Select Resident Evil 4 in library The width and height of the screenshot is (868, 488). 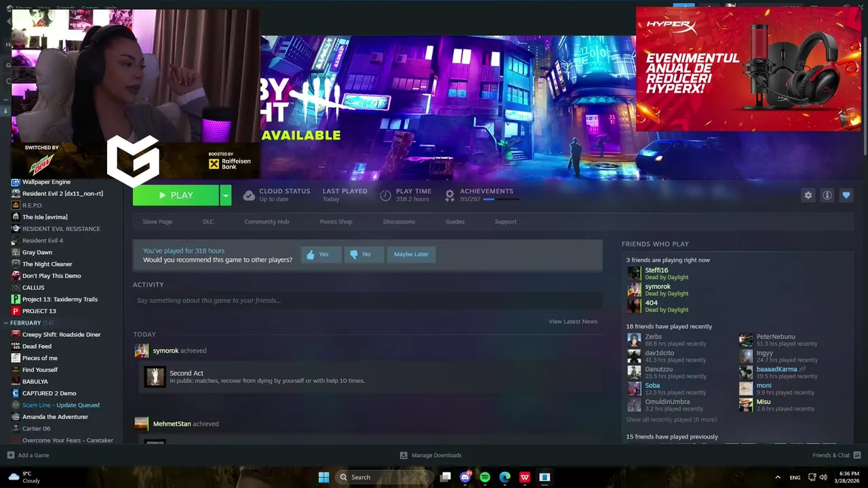43,241
